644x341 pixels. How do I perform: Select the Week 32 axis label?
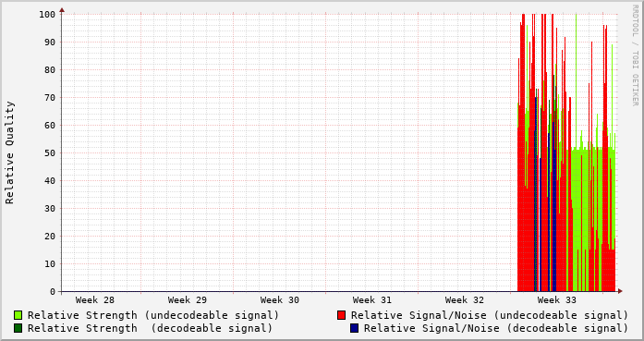click(x=465, y=300)
